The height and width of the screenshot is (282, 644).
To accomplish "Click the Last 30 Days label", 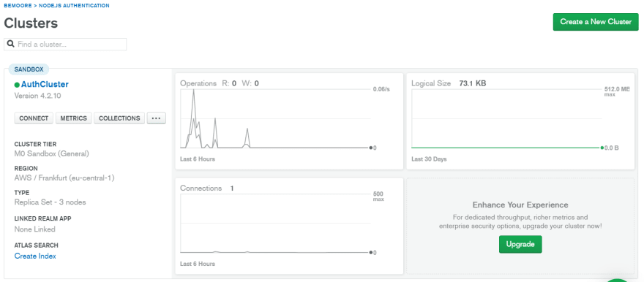I will [429, 159].
